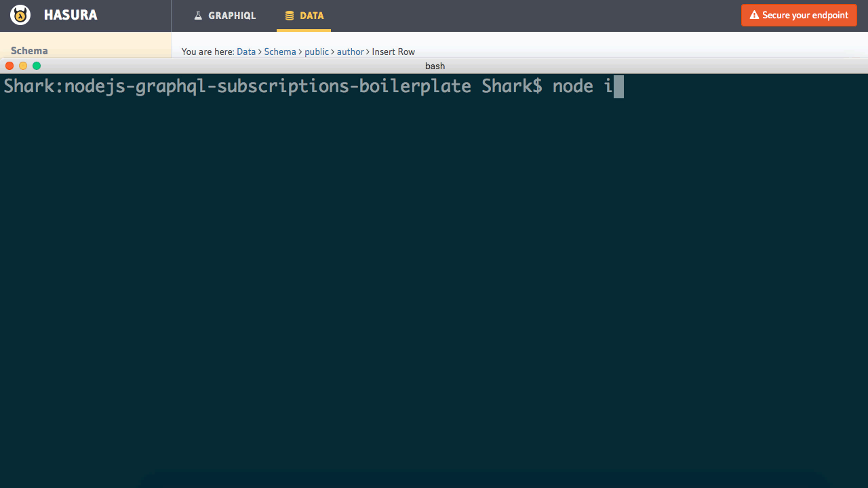Open the Schema breadcrumb link
This screenshot has height=488, width=868.
(280, 52)
